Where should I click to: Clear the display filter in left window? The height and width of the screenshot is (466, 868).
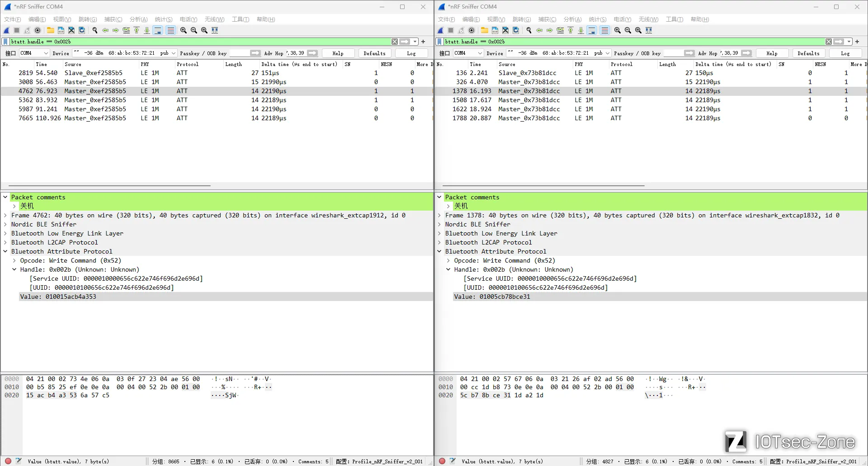click(x=395, y=42)
